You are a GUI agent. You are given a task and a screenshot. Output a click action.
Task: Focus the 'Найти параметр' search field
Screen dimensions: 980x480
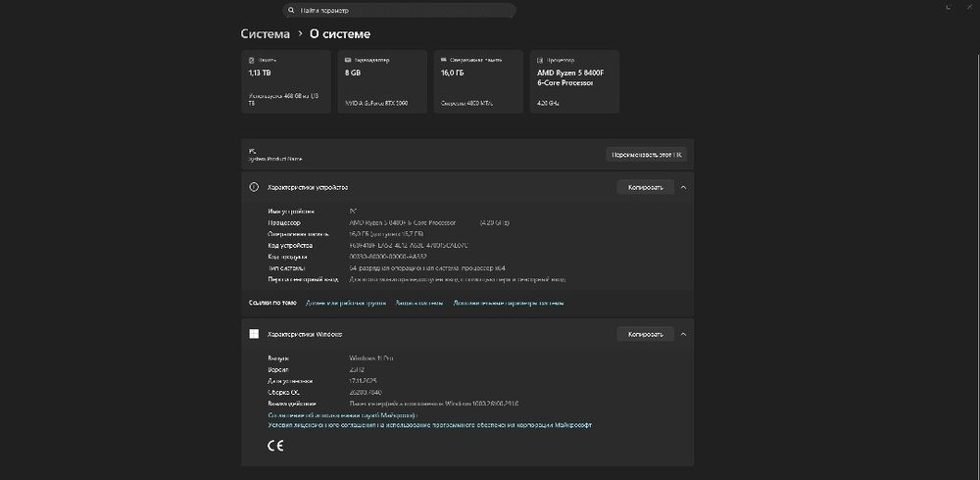(x=399, y=11)
